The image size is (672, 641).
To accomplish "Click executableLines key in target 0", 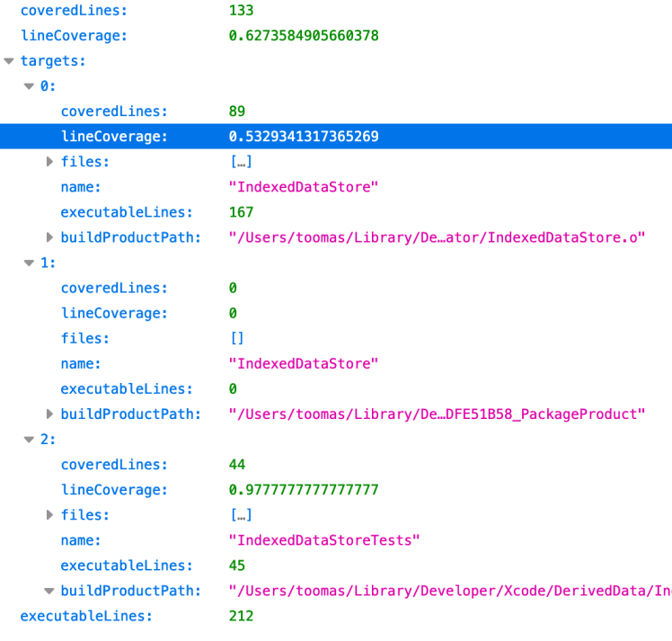I will pos(127,212).
